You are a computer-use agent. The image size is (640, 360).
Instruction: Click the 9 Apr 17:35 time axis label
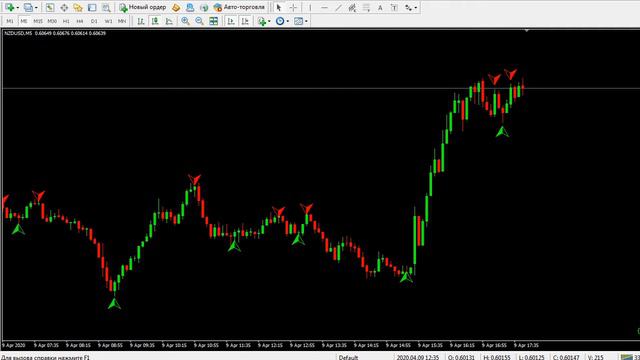tap(526, 345)
